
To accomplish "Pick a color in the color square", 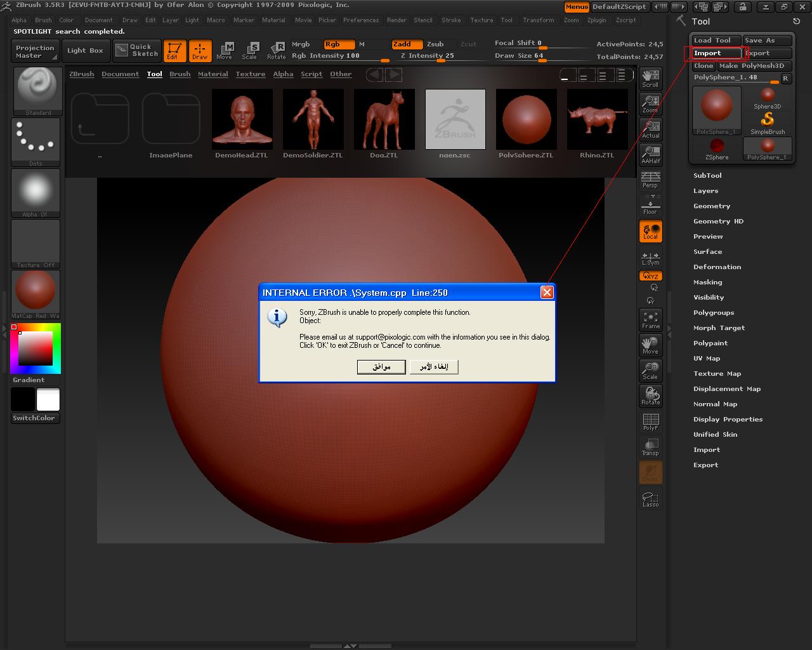I will click(35, 348).
